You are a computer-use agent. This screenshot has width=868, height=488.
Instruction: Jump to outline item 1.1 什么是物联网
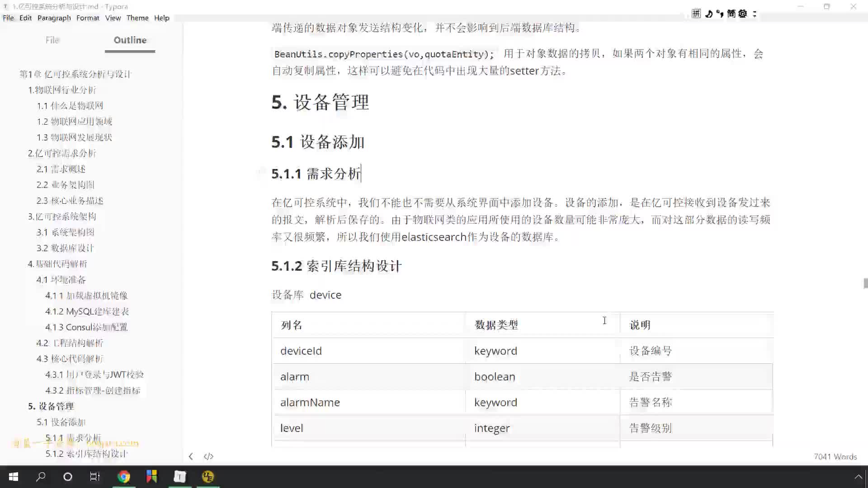coord(70,106)
